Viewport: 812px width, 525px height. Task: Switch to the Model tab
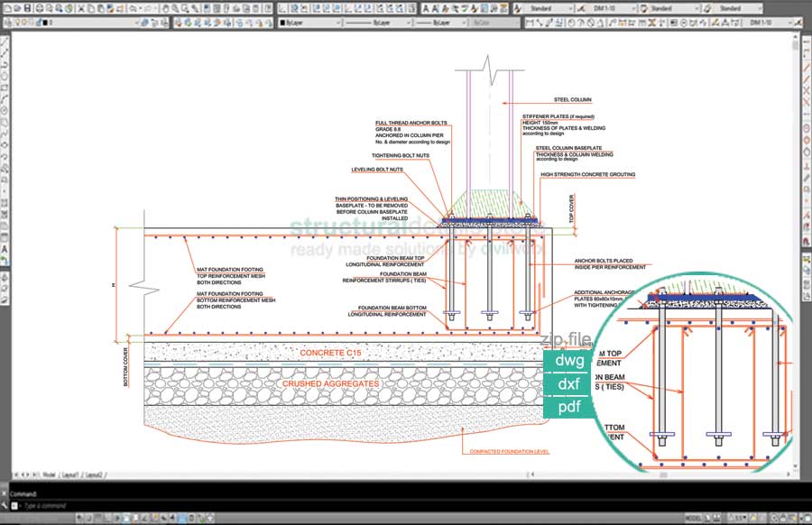[x=50, y=474]
